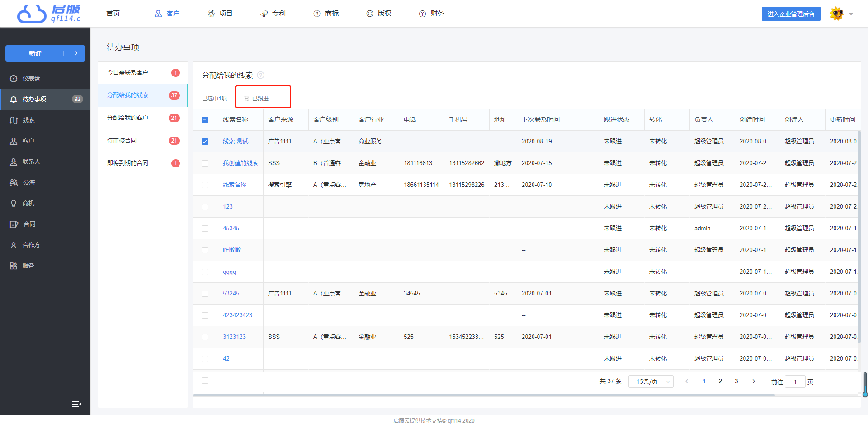This screenshot has width=868, height=424.
Task: Select 待审核合同 tab
Action: [x=143, y=141]
